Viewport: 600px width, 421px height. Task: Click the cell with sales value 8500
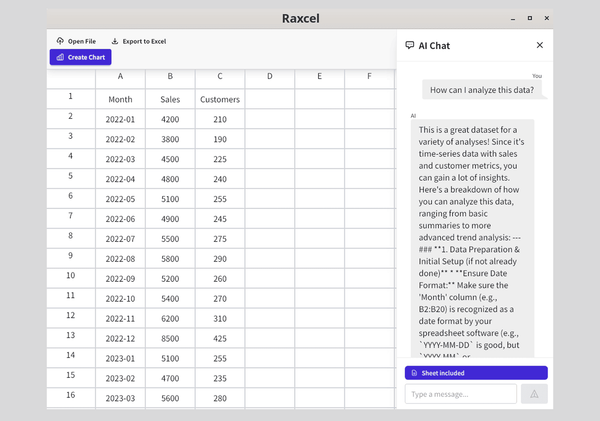click(x=170, y=338)
